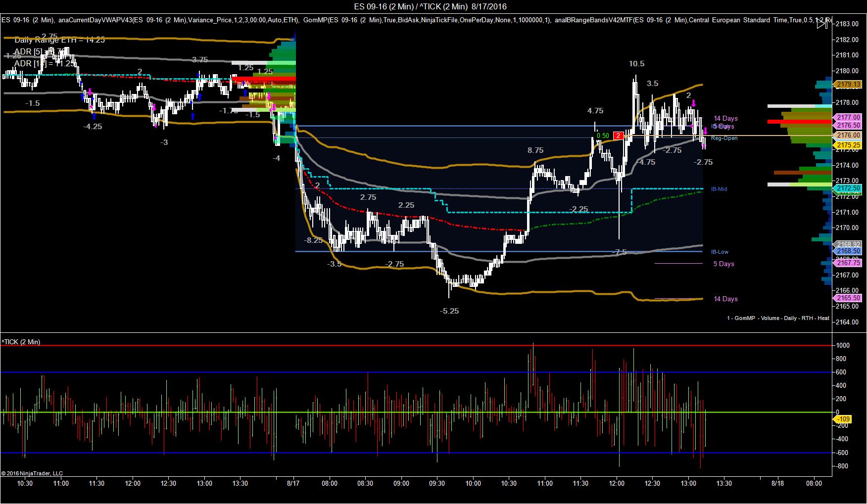Click the 3.75 swing label
This screenshot has width=867, height=504.
click(200, 60)
